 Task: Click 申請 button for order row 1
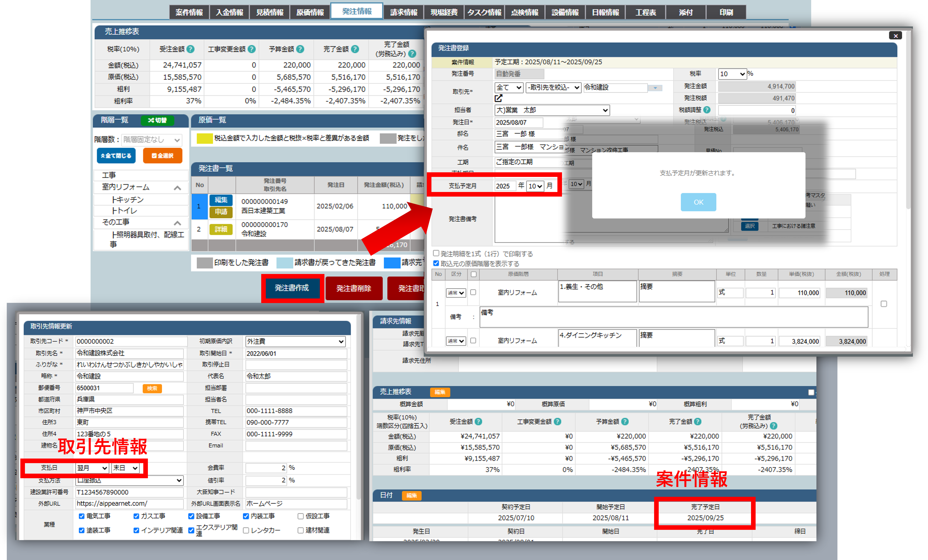tap(221, 212)
